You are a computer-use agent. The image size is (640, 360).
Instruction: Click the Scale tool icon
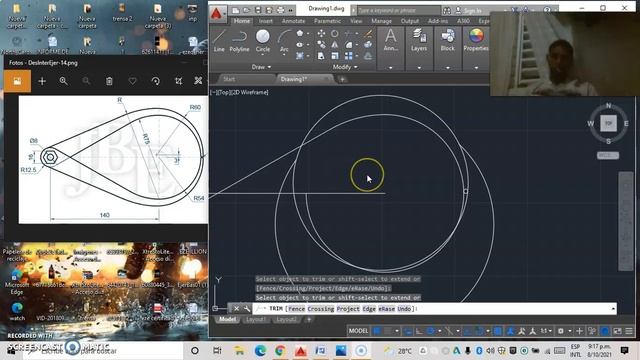[335, 56]
